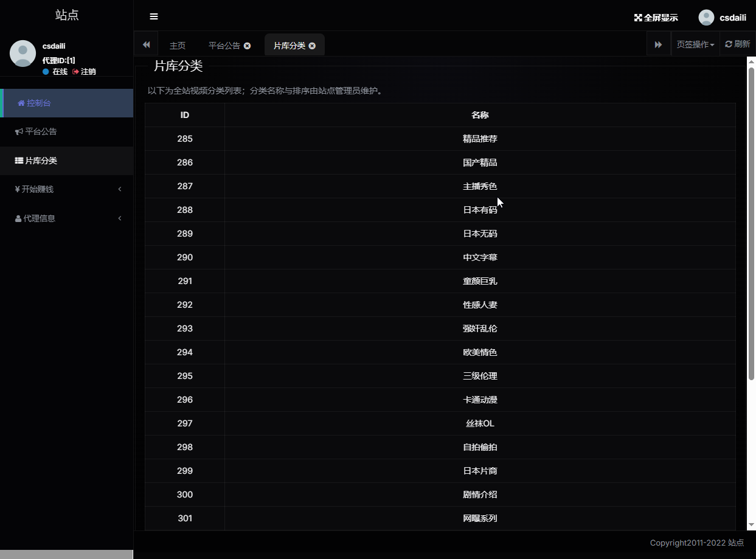Click the 在线 online status indicator
Viewport: 756px width, 559px height.
55,72
